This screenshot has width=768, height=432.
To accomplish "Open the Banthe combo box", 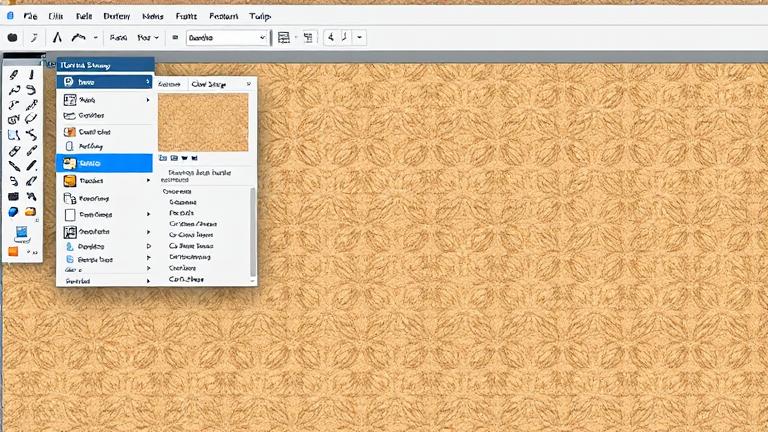I will point(226,37).
